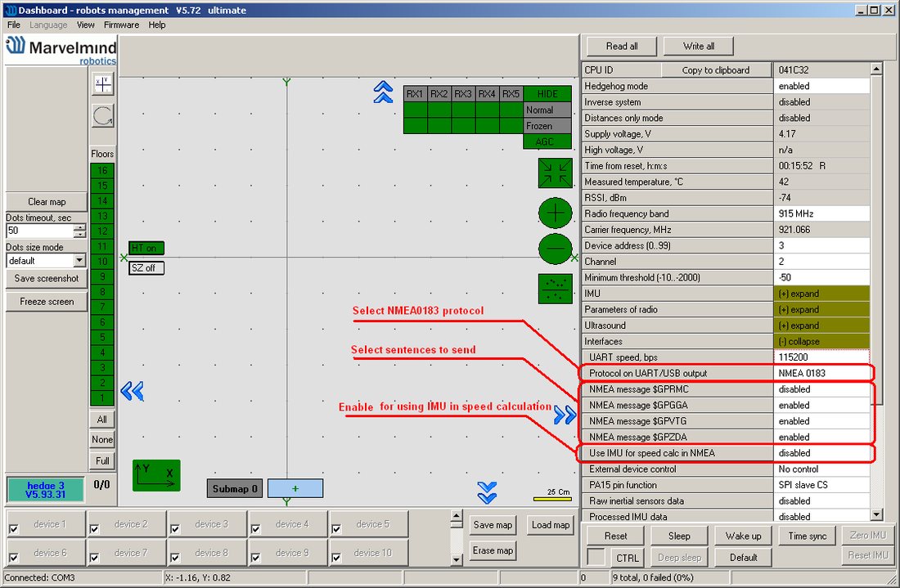The height and width of the screenshot is (588, 900).
Task: Click the RX4 signal cell
Action: coord(487,93)
